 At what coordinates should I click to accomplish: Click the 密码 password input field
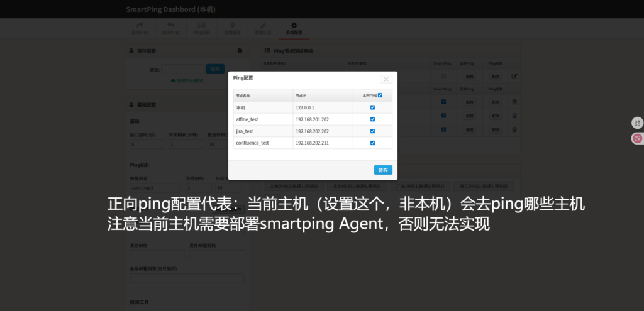[183, 69]
